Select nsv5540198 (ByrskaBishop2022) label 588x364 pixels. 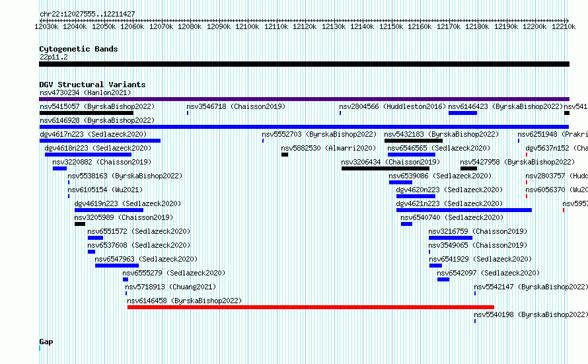click(x=531, y=314)
